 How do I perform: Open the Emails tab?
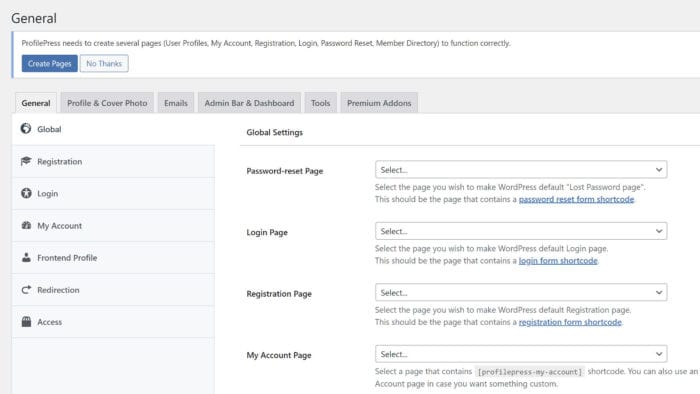(176, 103)
